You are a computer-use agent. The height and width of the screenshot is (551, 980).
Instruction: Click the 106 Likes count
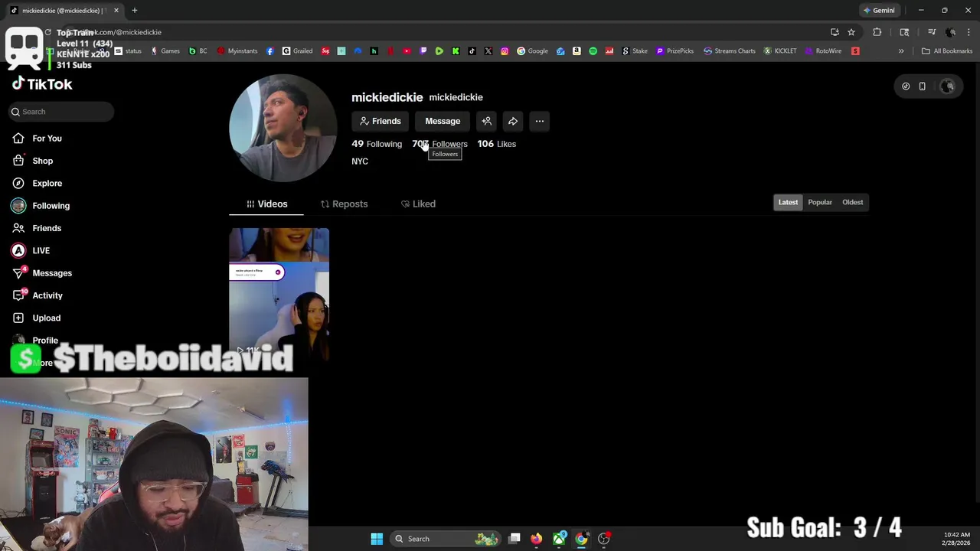tap(497, 144)
